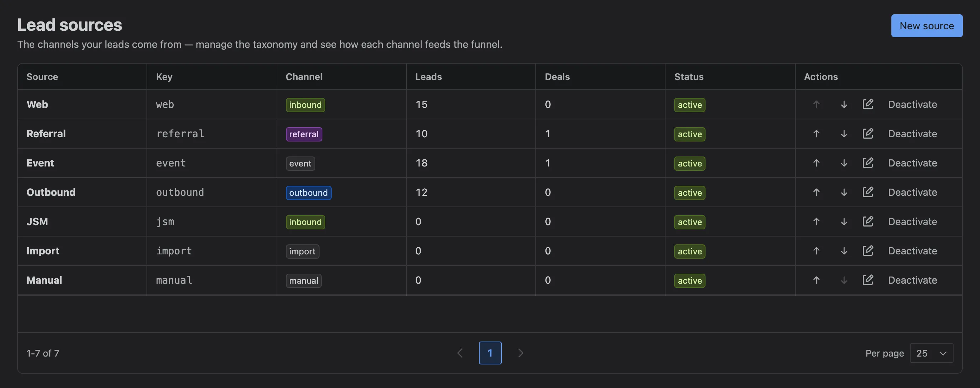980x388 pixels.
Task: Edit the Manual source
Action: 868,280
